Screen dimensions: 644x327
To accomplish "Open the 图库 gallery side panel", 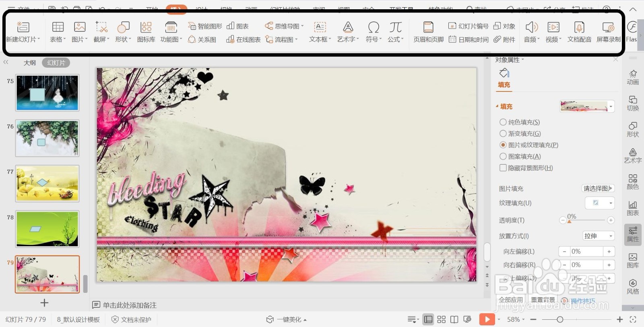I will tap(633, 261).
